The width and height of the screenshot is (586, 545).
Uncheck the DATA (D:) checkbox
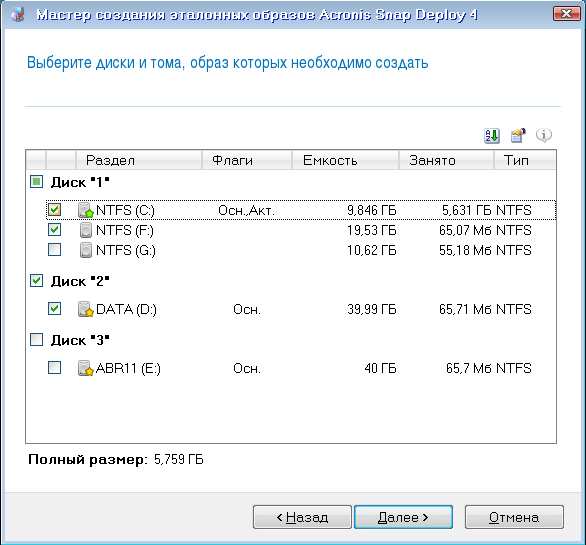tap(55, 308)
